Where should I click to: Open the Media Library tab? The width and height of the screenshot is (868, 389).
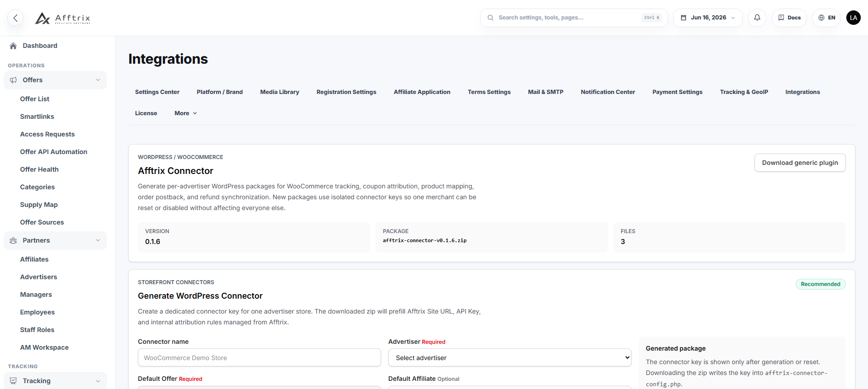point(280,92)
